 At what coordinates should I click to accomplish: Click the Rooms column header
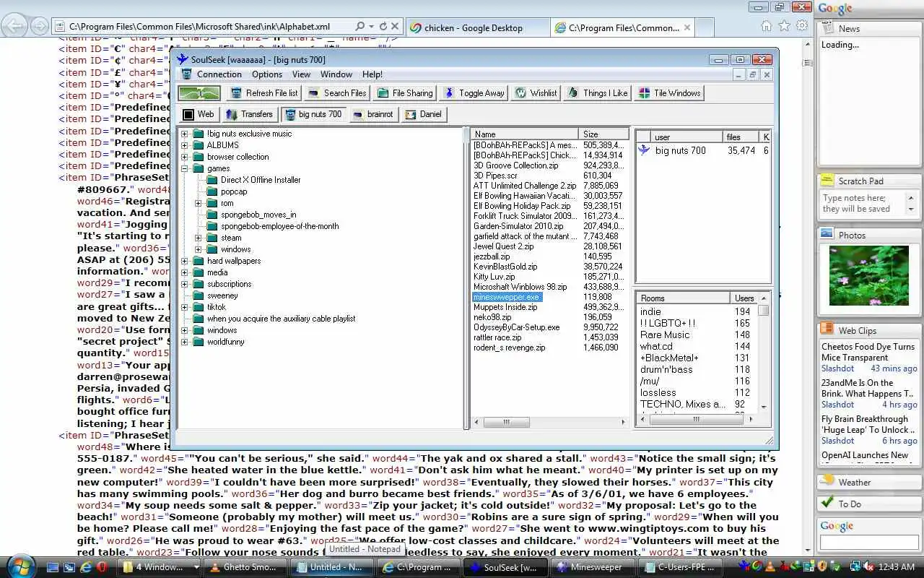pyautogui.click(x=683, y=298)
